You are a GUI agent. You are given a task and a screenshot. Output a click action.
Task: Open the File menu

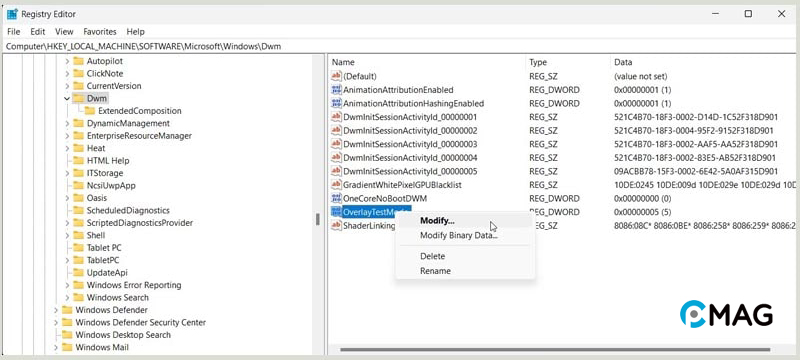click(14, 32)
